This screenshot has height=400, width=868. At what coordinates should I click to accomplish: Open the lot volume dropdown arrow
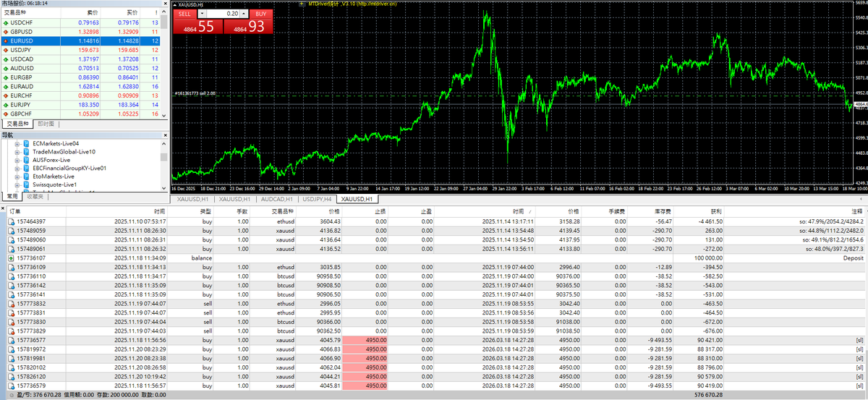click(202, 14)
